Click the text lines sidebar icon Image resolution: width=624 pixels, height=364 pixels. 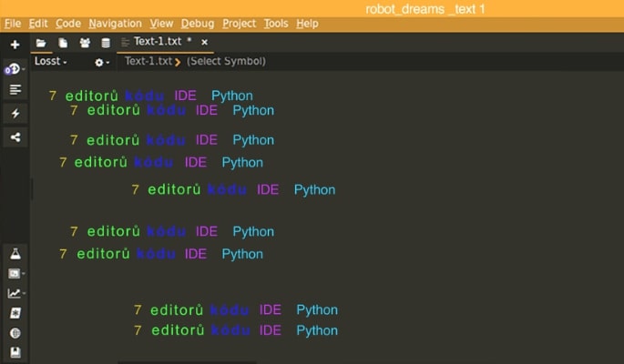pos(15,89)
